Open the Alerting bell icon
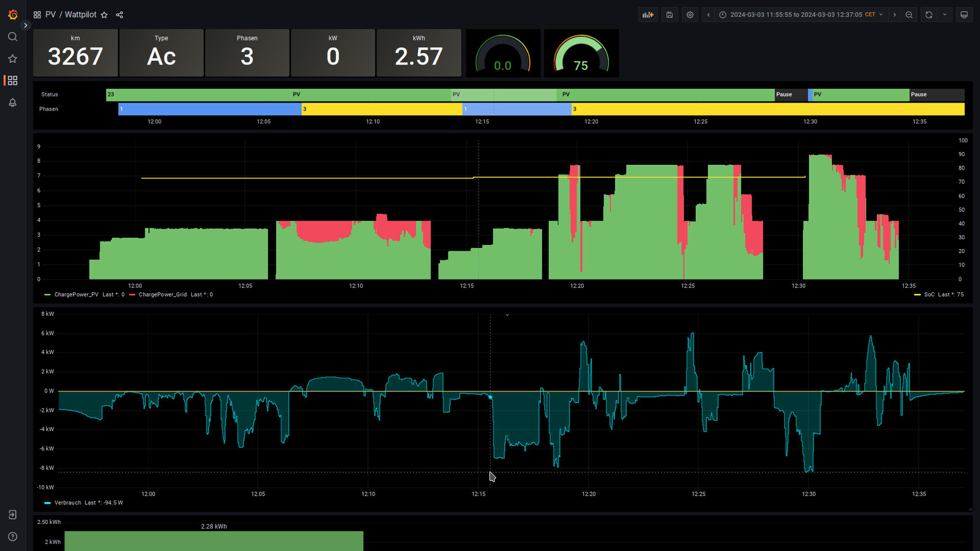This screenshot has width=980, height=551. tap(13, 103)
